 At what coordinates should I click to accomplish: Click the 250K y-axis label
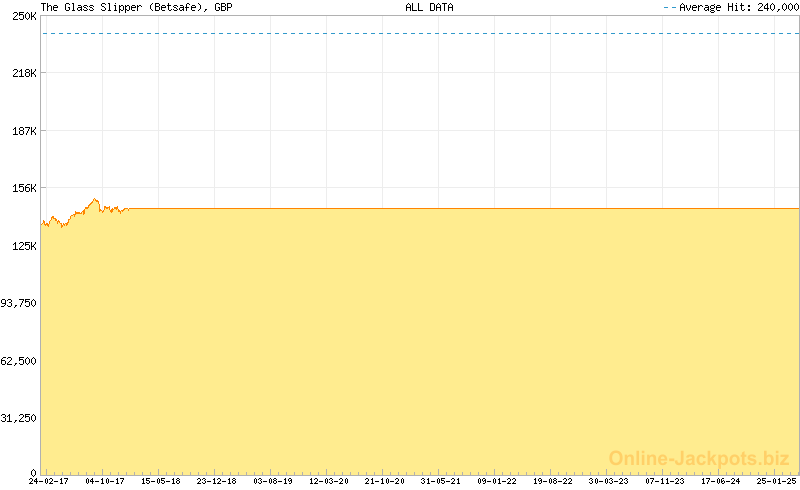point(24,16)
